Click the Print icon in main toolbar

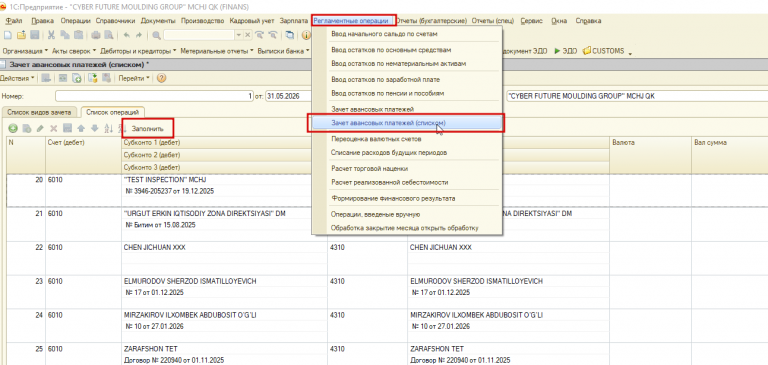coord(96,35)
